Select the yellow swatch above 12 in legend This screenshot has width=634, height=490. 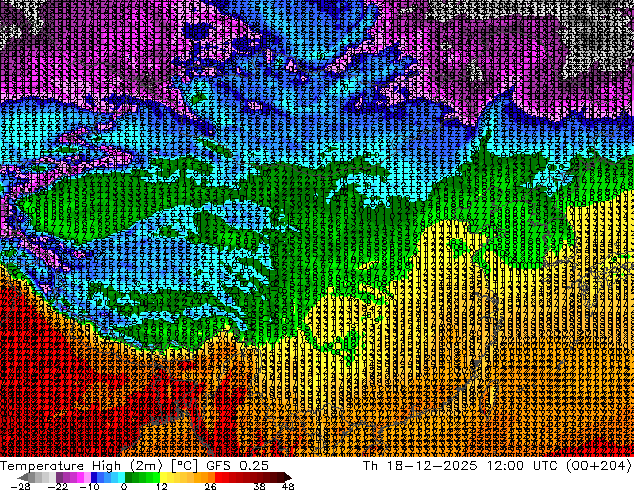pyautogui.click(x=163, y=477)
